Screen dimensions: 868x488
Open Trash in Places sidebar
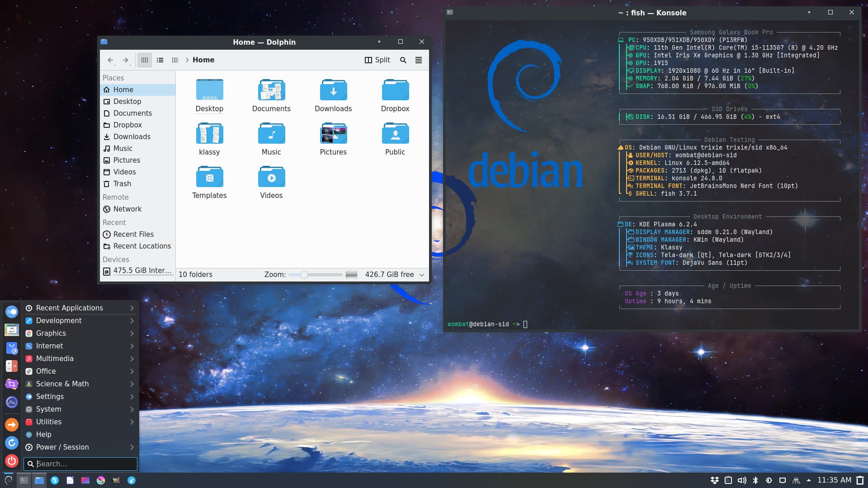click(137, 184)
